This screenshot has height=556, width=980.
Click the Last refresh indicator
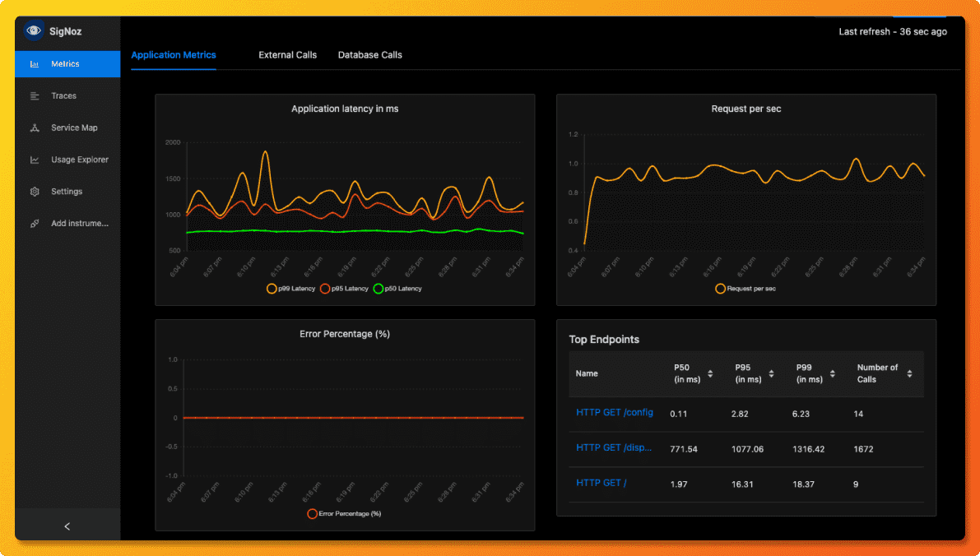point(892,30)
